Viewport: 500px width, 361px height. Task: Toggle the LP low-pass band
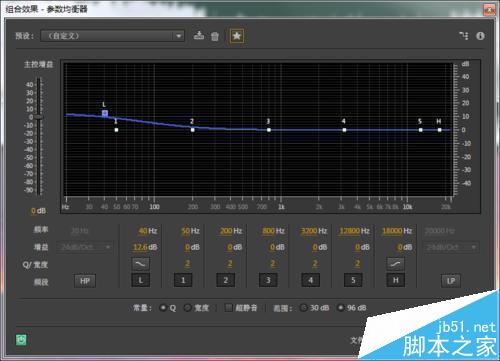(451, 281)
